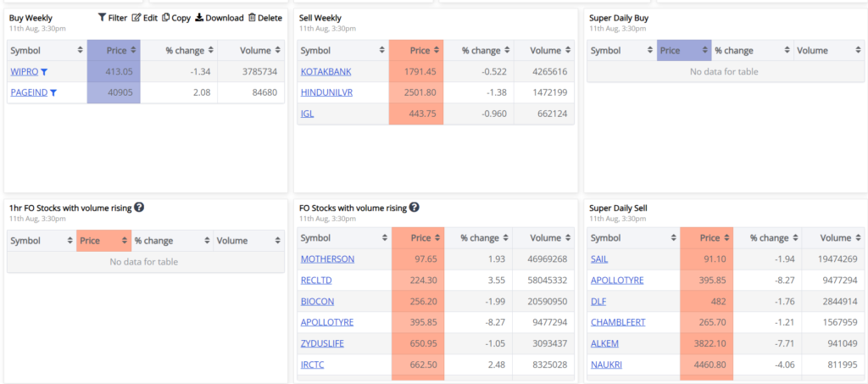868x384 pixels.
Task: Open the DLF stock link
Action: 598,301
